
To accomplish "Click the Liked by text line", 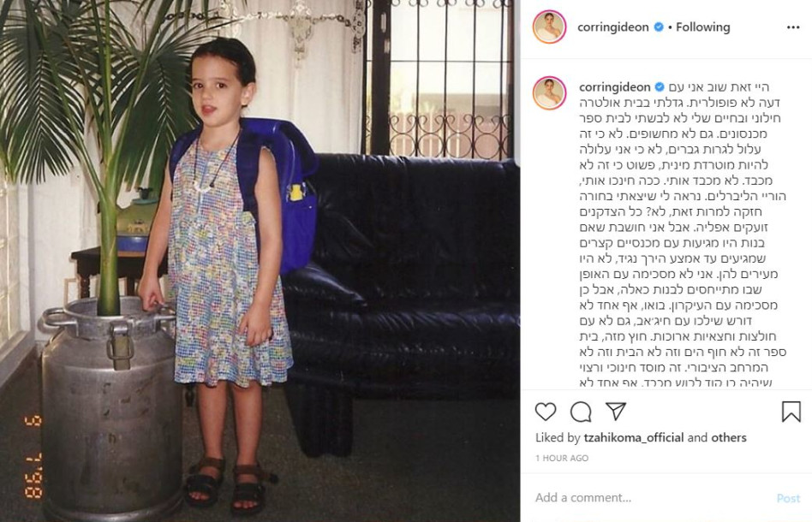I will point(641,437).
